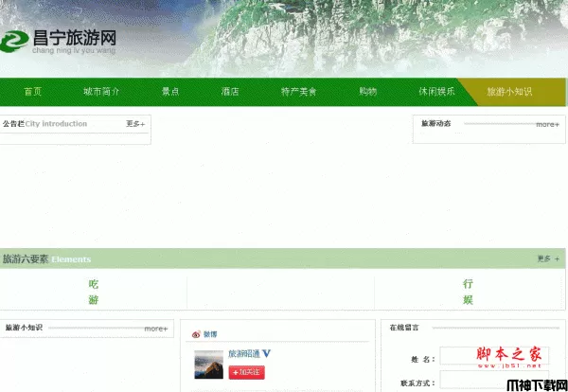Viewport: 568px width, 392px height.
Task: Open the 吃 element link
Action: click(x=94, y=284)
